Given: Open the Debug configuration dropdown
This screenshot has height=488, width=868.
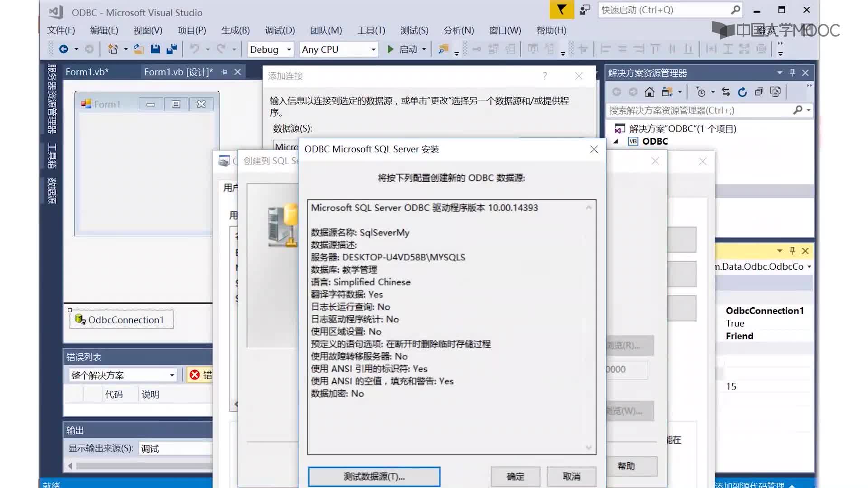Looking at the screenshot, I should coord(289,49).
